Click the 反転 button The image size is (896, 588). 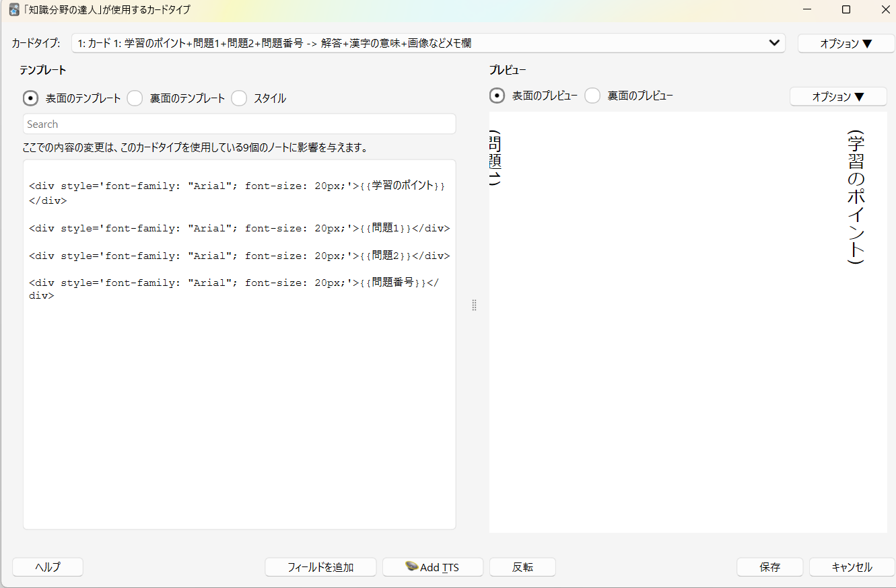[522, 567]
